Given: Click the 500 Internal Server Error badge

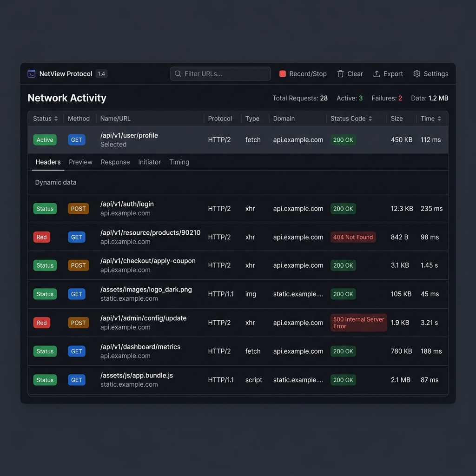Looking at the screenshot, I should [358, 323].
